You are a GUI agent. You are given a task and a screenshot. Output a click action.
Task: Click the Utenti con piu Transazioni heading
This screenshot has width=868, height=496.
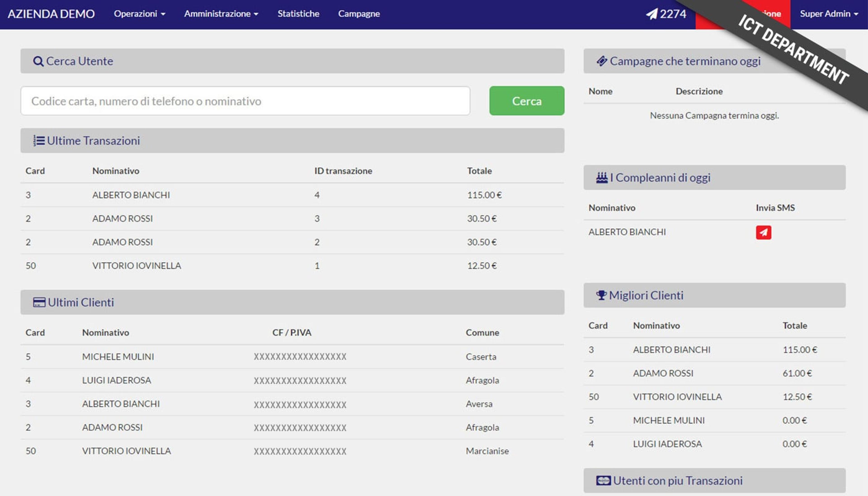[x=715, y=481]
